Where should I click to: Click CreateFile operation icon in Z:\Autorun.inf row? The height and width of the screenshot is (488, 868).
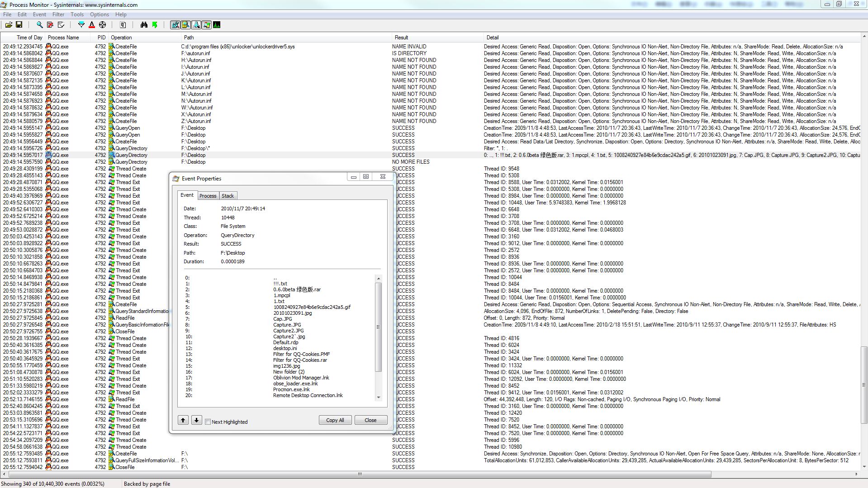(112, 121)
